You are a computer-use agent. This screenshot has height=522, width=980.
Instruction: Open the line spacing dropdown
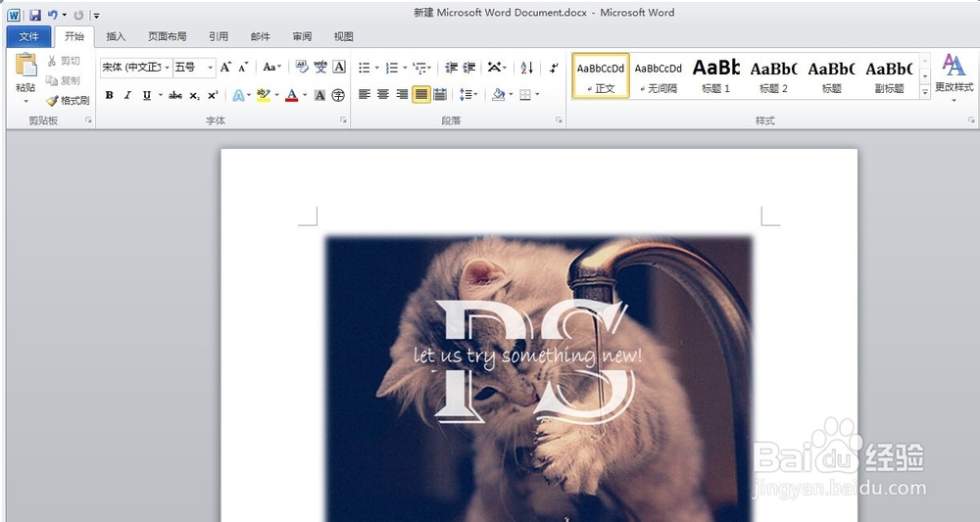[x=468, y=95]
